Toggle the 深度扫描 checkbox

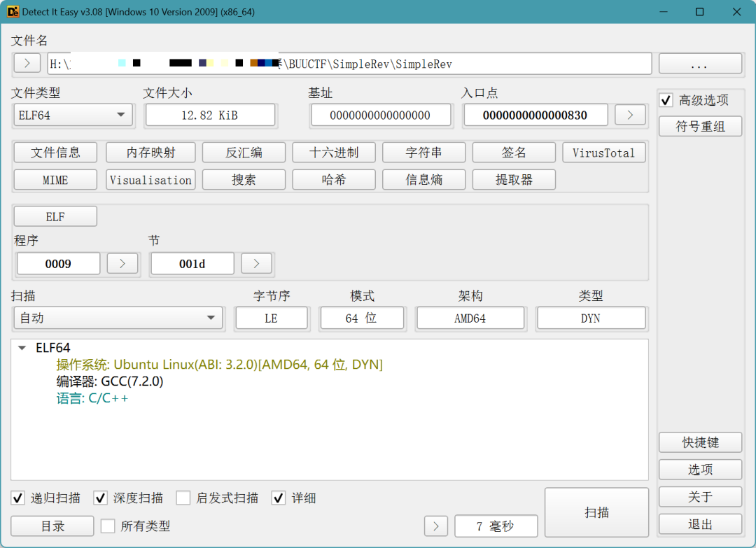pyautogui.click(x=100, y=498)
